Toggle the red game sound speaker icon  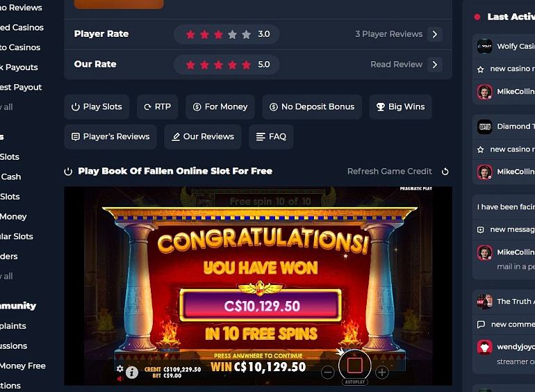[120, 378]
